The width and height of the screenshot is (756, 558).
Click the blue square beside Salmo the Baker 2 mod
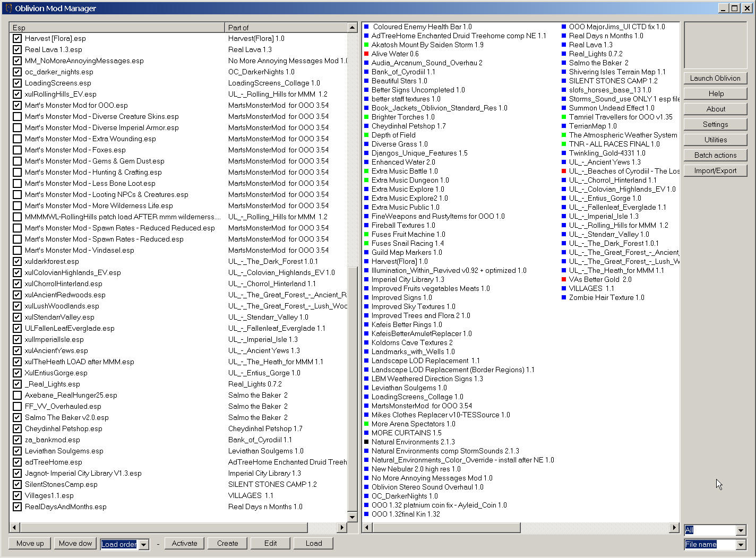tap(564, 63)
